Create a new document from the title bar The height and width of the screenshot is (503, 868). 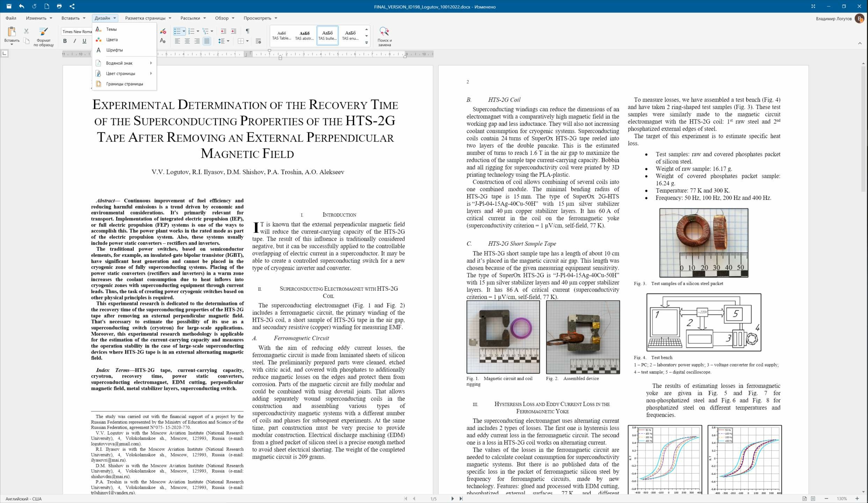(x=47, y=6)
